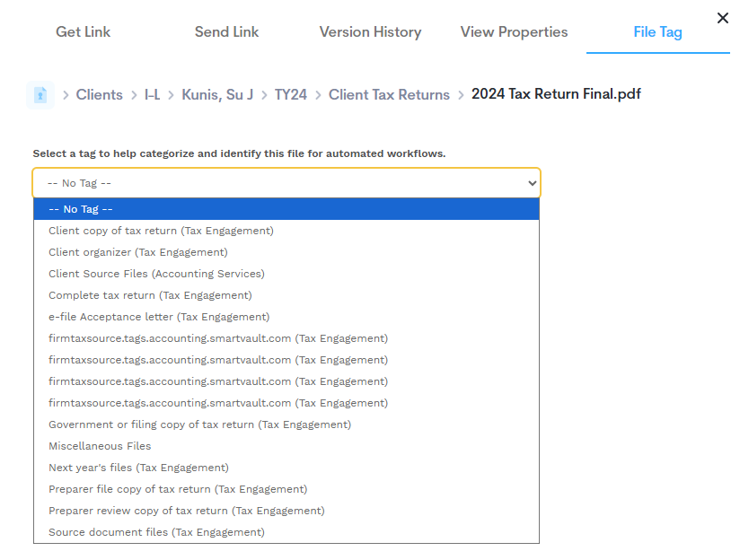Open Client Tax Returns breadcrumb folder
This screenshot has width=740, height=560.
pyautogui.click(x=389, y=95)
